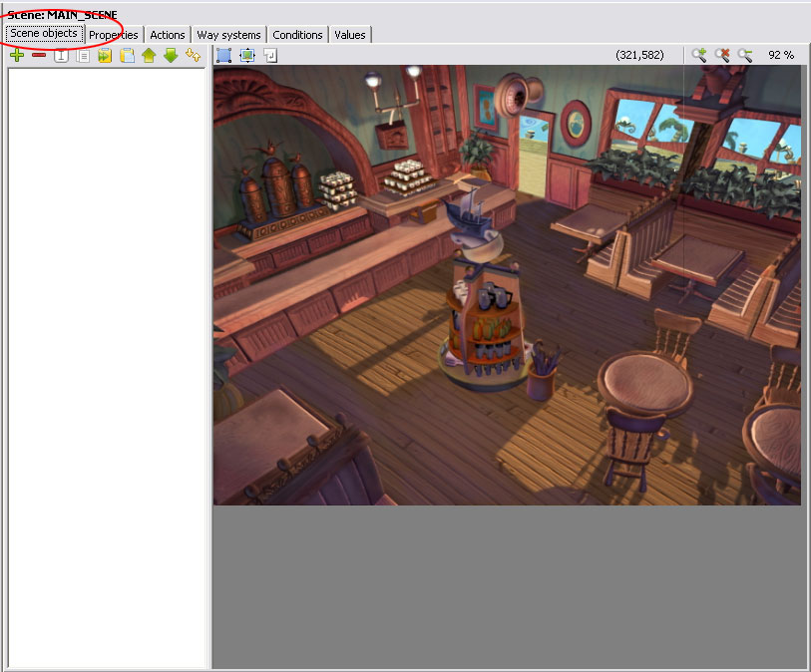Open the Way systems tab

coord(228,35)
